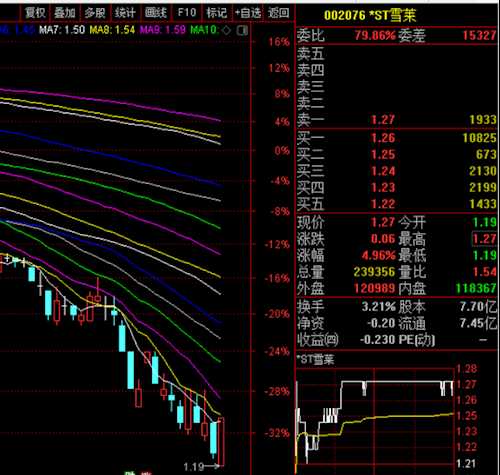500x475 pixels.
Task: Add stock via +自选 button
Action: (x=248, y=13)
